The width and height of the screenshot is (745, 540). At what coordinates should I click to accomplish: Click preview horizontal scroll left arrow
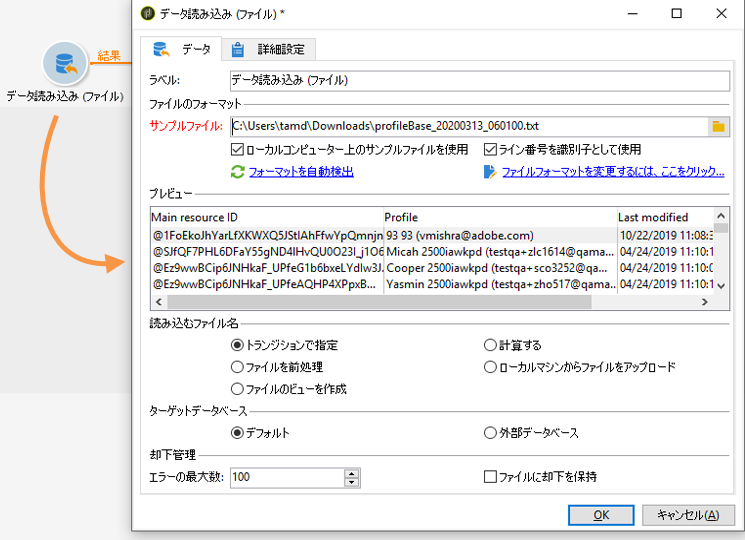tap(159, 302)
